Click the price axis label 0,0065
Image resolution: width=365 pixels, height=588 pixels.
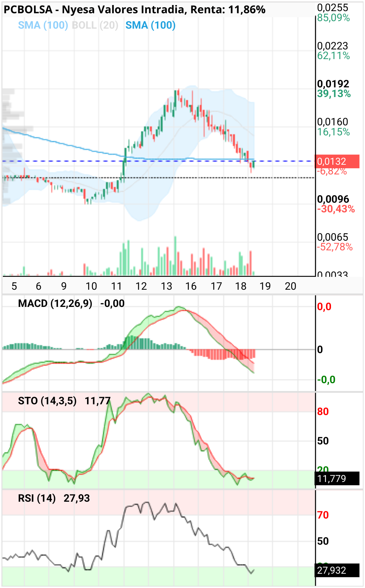pyautogui.click(x=332, y=237)
